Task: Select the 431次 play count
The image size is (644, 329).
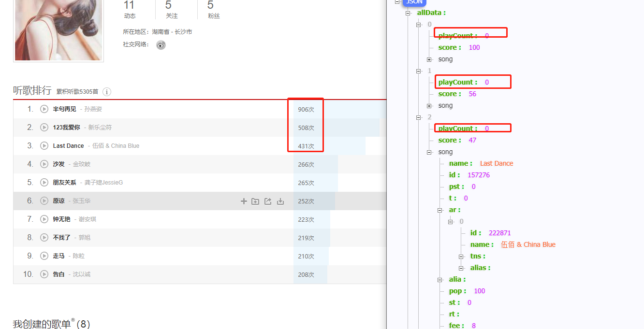Action: 306,146
